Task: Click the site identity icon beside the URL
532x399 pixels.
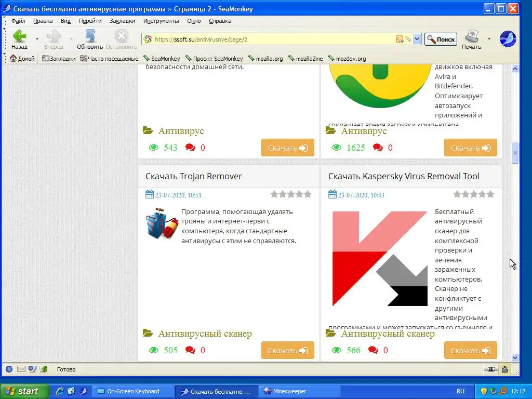Action: (148, 39)
